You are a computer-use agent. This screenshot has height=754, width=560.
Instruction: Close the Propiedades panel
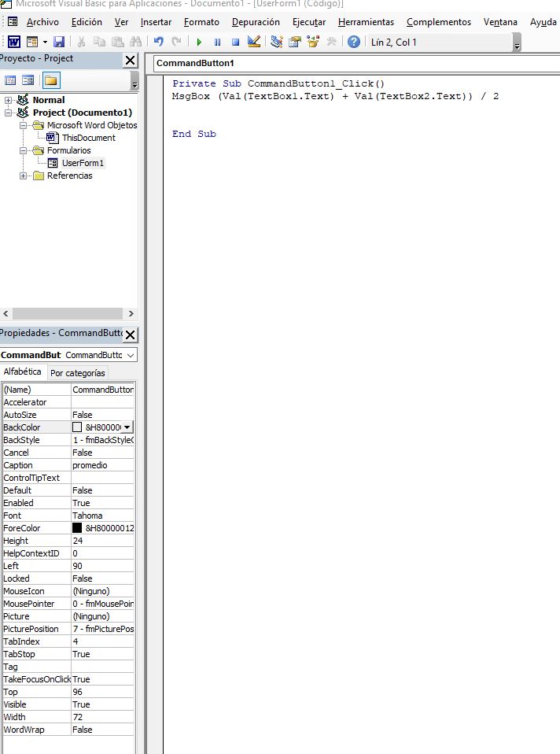click(130, 334)
